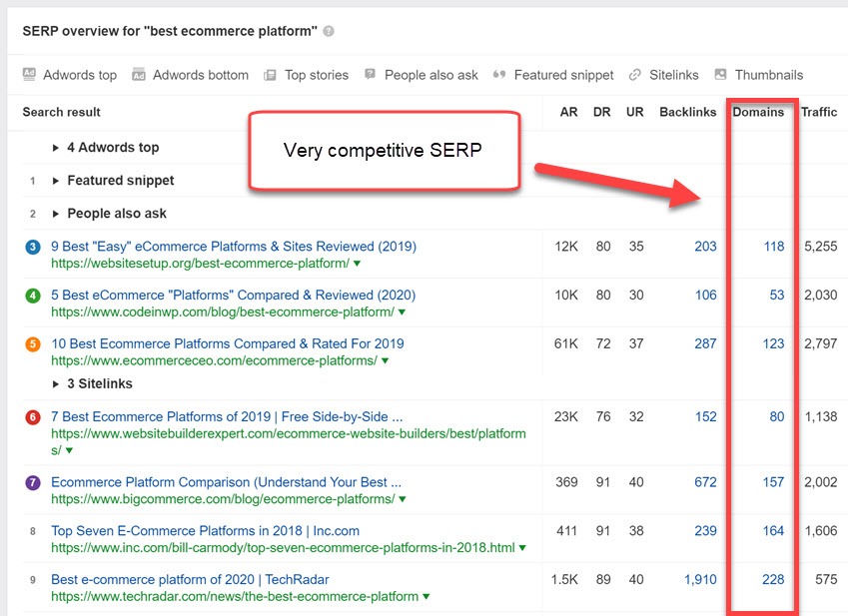
Task: Click the Adwords top icon
Action: tap(30, 75)
